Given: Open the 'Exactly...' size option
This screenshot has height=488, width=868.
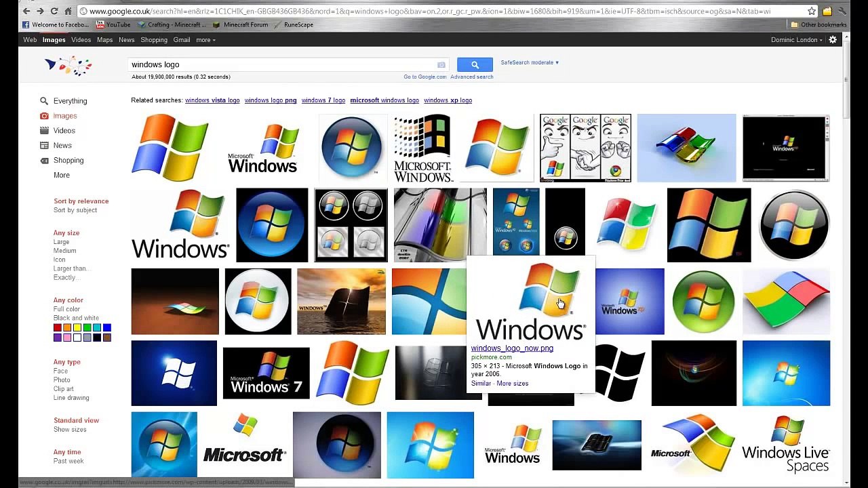Looking at the screenshot, I should click(x=66, y=277).
